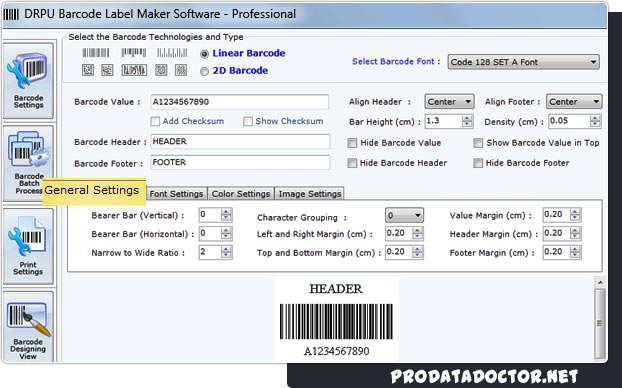Click the Barcode Header input field
The height and width of the screenshot is (388, 622).
pyautogui.click(x=240, y=142)
